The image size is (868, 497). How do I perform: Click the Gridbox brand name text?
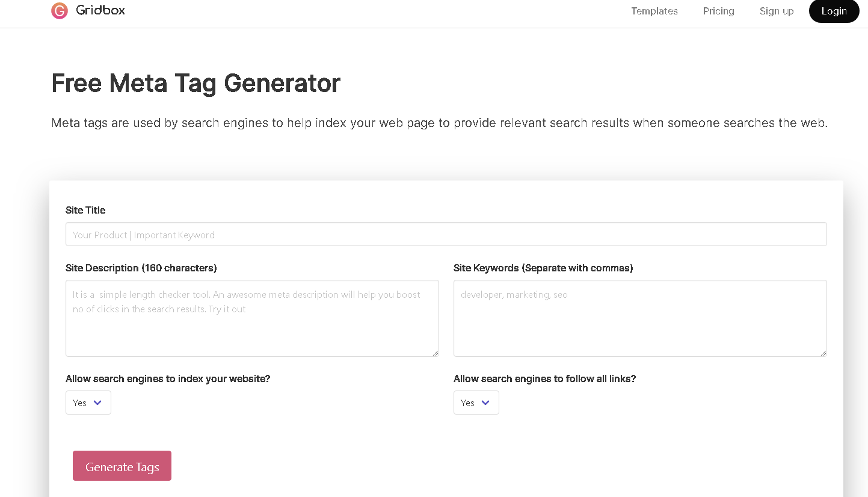tap(100, 11)
